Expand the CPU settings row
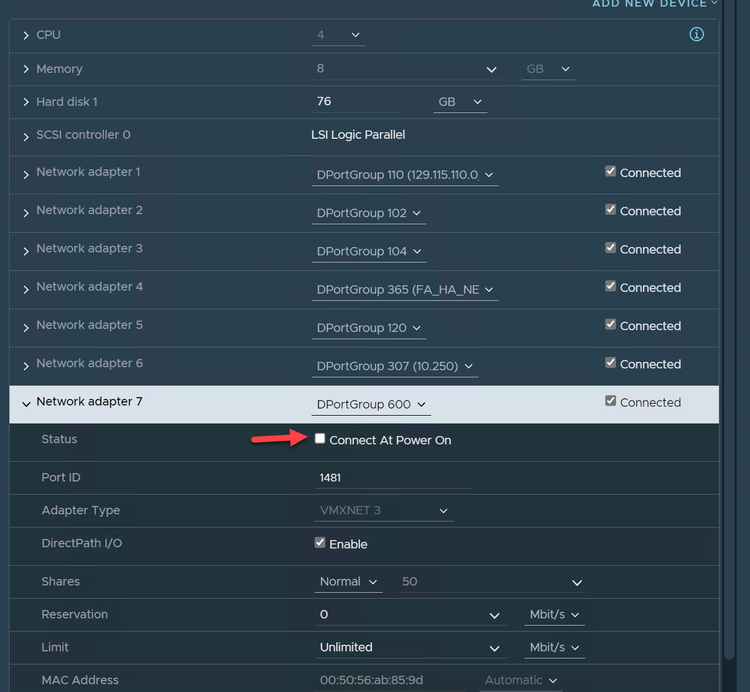Image resolution: width=750 pixels, height=692 pixels. [x=26, y=35]
